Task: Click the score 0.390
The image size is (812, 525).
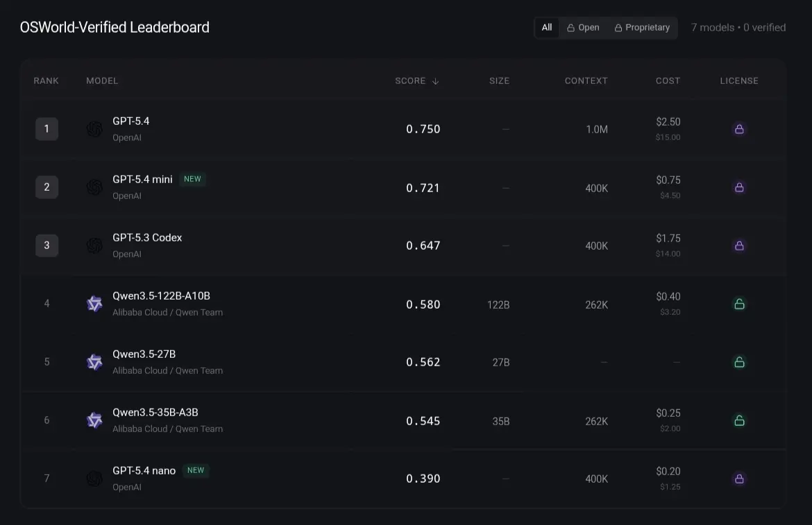Action: click(x=423, y=479)
